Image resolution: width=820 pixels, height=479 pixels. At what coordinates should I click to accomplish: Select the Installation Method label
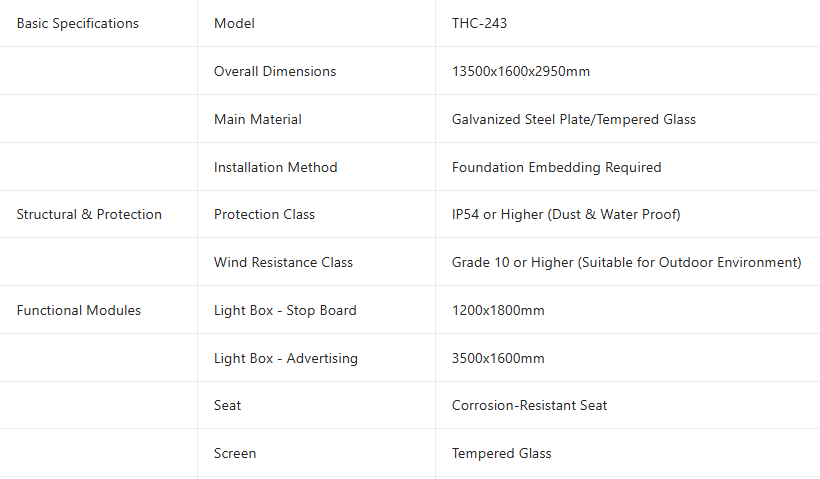click(276, 167)
